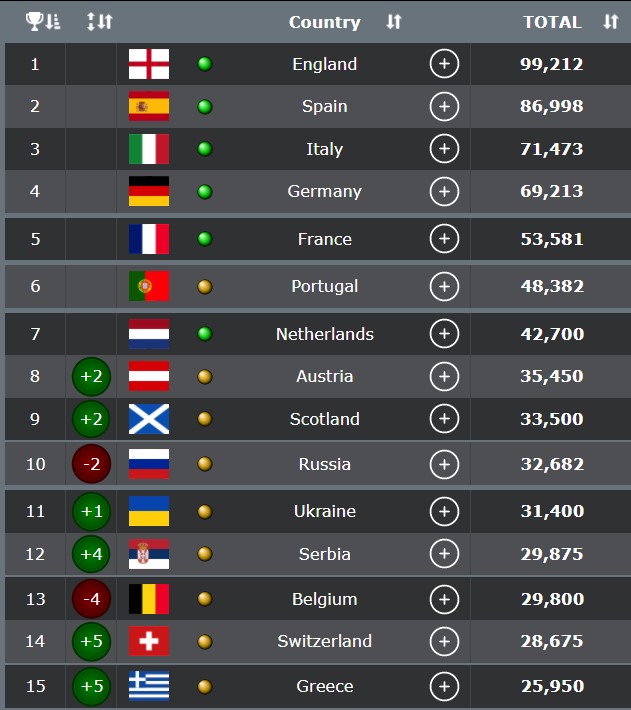
Task: Open the Italy country link
Action: point(325,149)
